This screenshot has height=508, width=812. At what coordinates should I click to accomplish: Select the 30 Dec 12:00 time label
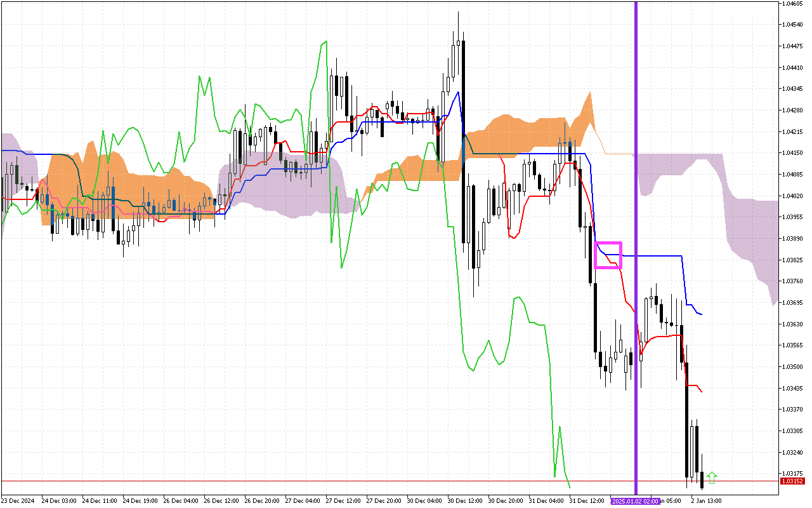coord(466,501)
